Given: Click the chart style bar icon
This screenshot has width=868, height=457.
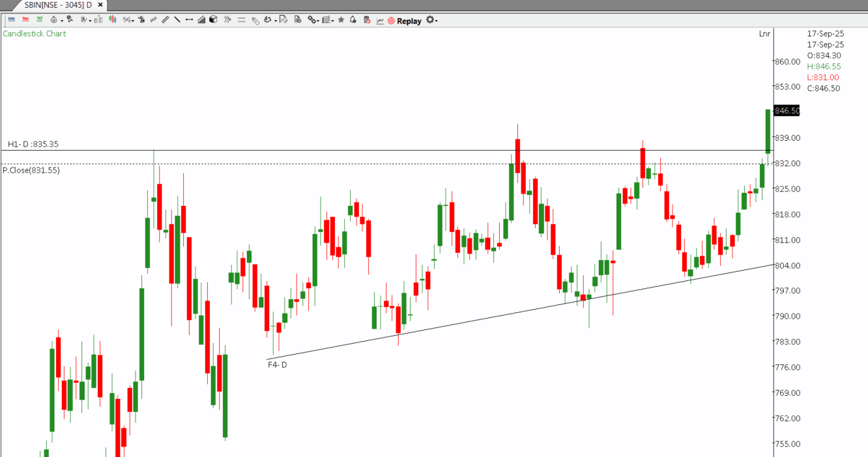Looking at the screenshot, I should (x=83, y=20).
